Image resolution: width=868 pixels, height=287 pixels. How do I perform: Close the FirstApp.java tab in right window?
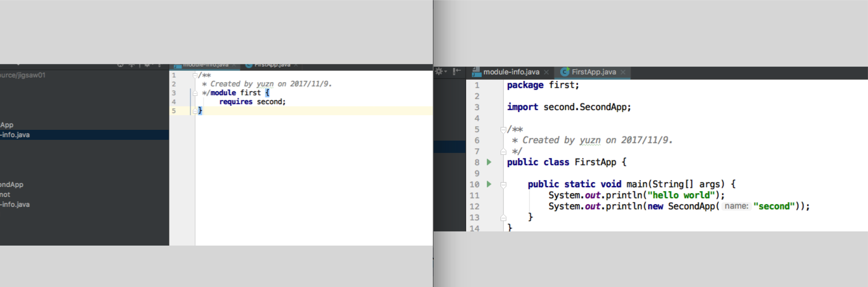tap(623, 72)
